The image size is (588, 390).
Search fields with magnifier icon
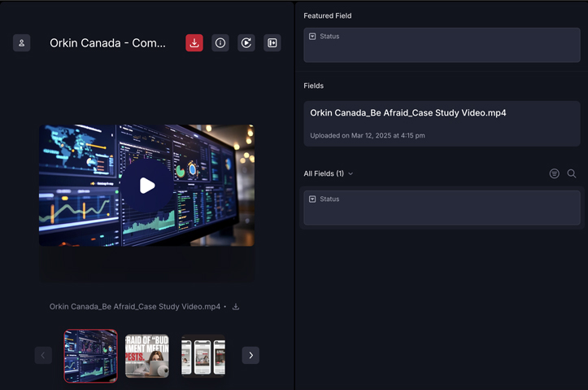[572, 173]
